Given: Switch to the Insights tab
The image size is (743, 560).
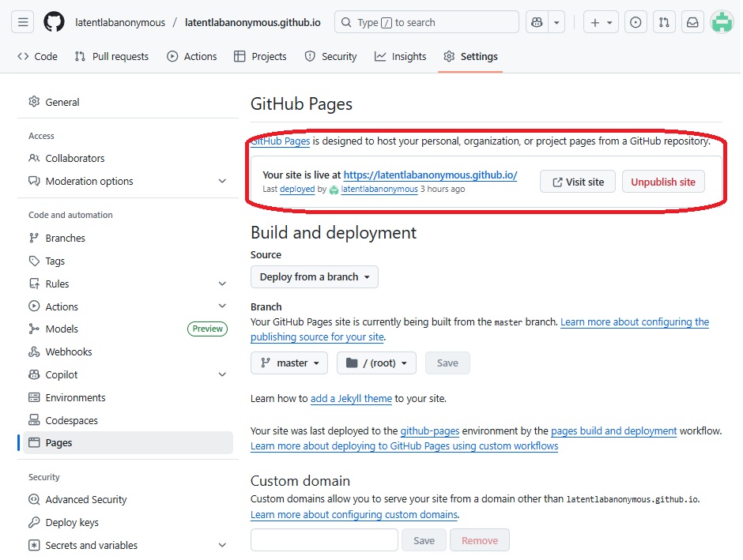Looking at the screenshot, I should [x=400, y=56].
